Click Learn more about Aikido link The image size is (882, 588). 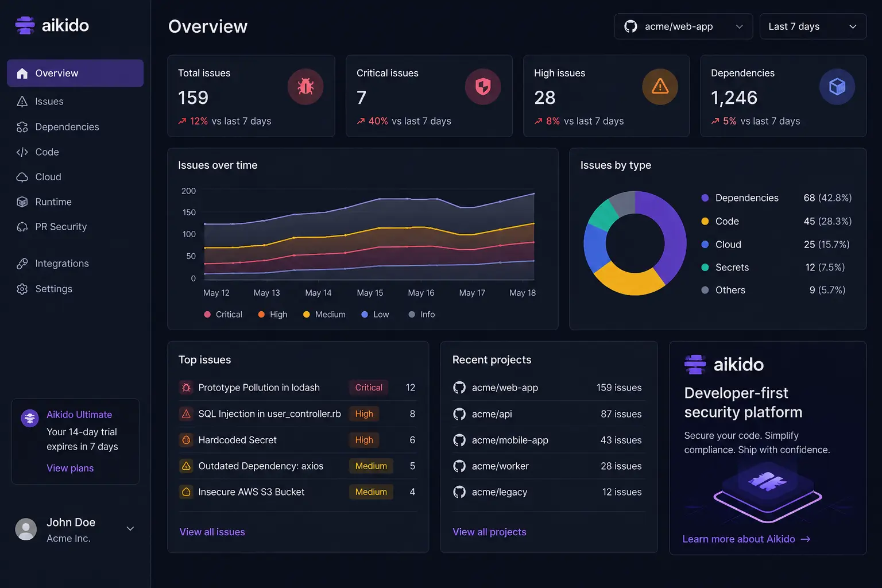[746, 539]
